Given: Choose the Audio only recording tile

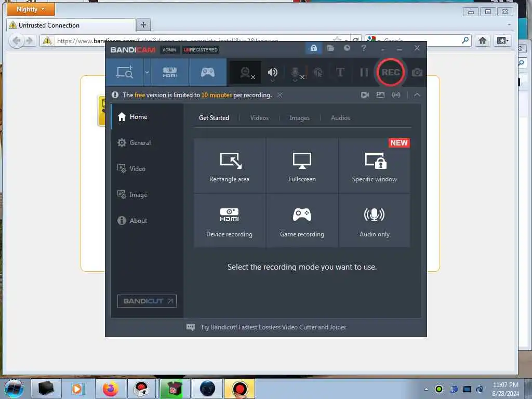Looking at the screenshot, I should (374, 220).
